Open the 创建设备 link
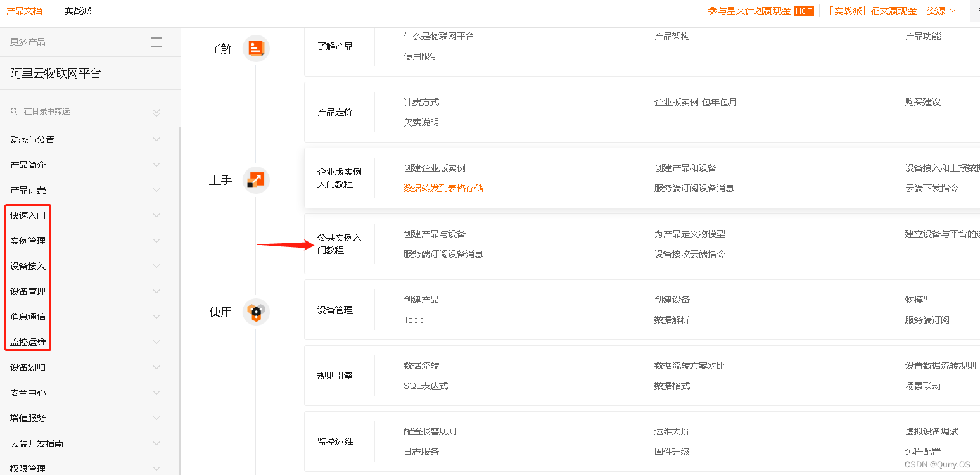 tap(672, 300)
